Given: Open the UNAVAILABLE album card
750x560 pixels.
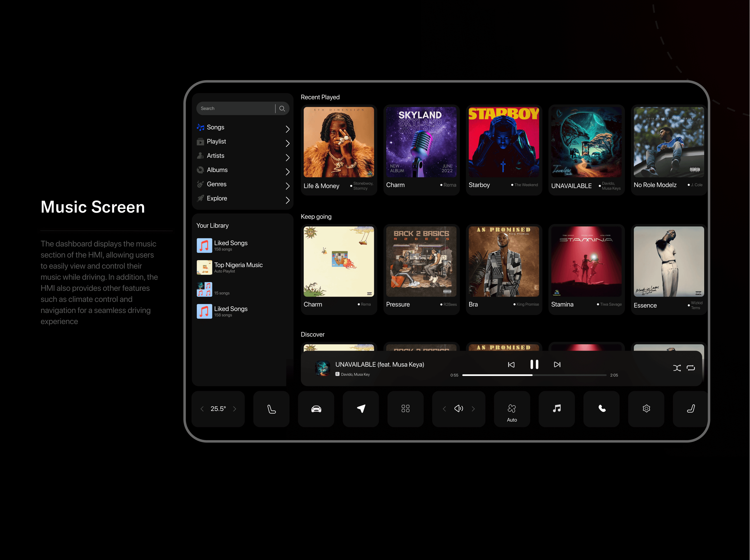Looking at the screenshot, I should pos(587,150).
